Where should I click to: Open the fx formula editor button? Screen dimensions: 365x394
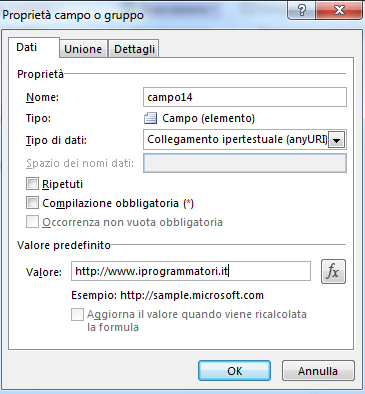coord(333,272)
